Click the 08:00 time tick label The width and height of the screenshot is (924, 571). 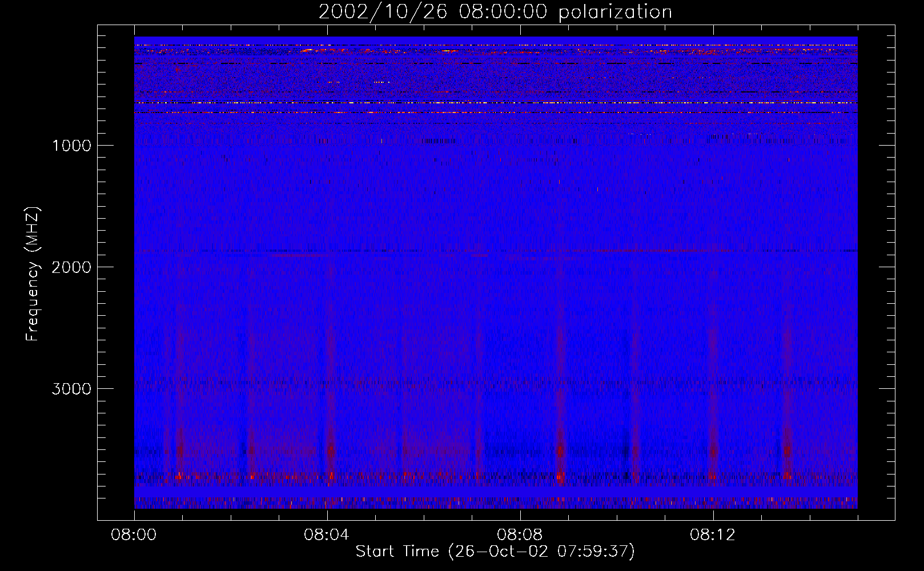coord(134,535)
